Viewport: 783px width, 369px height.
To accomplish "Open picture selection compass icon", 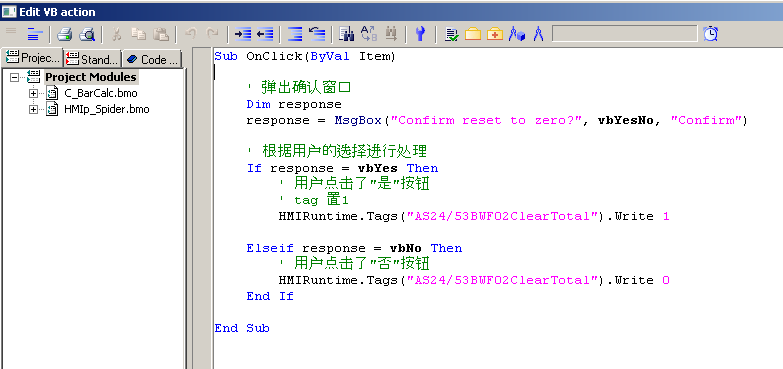I will click(x=538, y=34).
